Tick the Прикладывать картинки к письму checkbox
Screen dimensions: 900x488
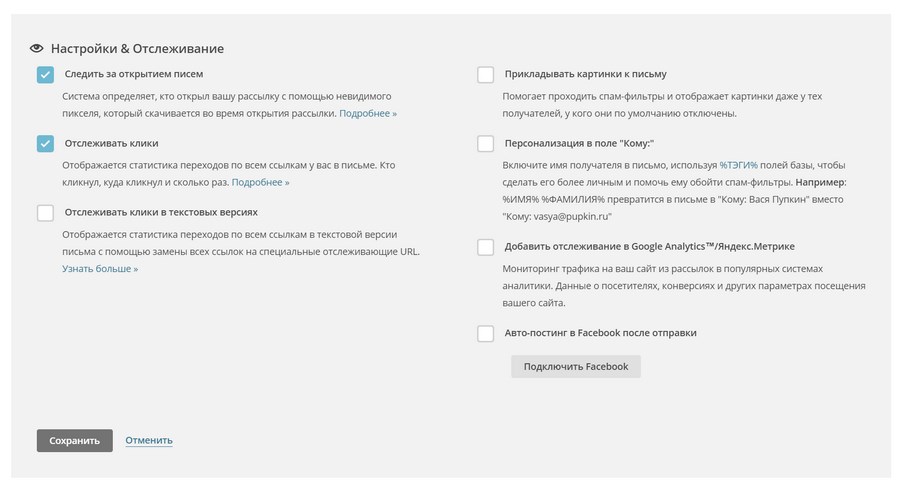pyautogui.click(x=485, y=74)
